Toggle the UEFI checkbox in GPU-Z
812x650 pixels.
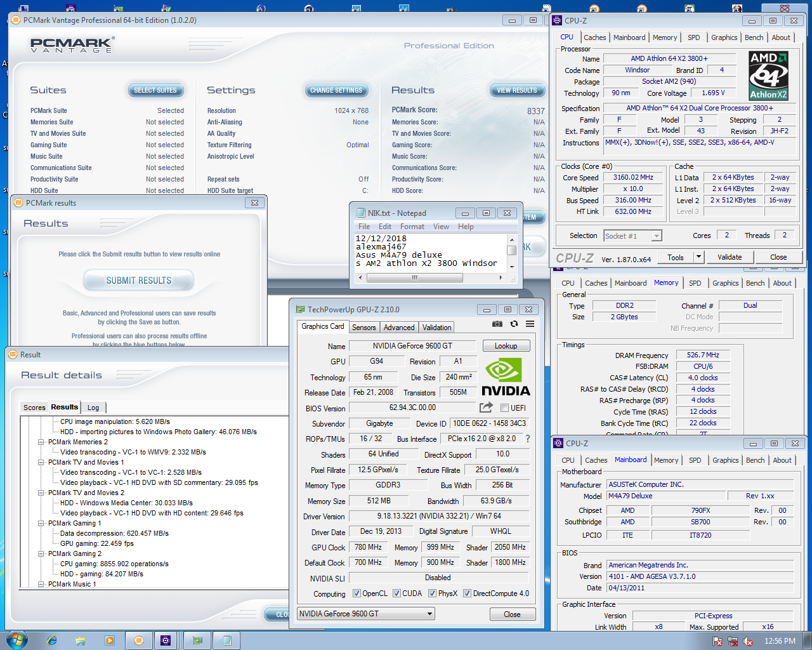point(504,408)
